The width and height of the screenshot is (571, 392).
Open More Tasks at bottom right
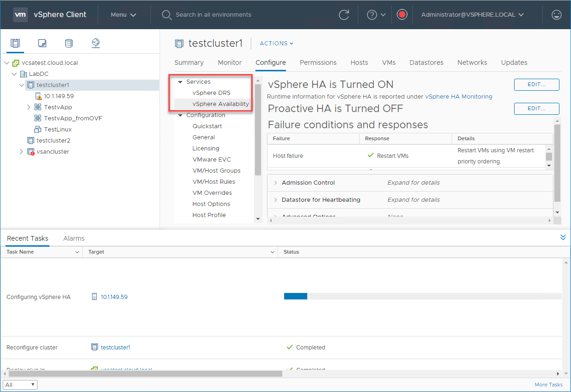pos(548,385)
